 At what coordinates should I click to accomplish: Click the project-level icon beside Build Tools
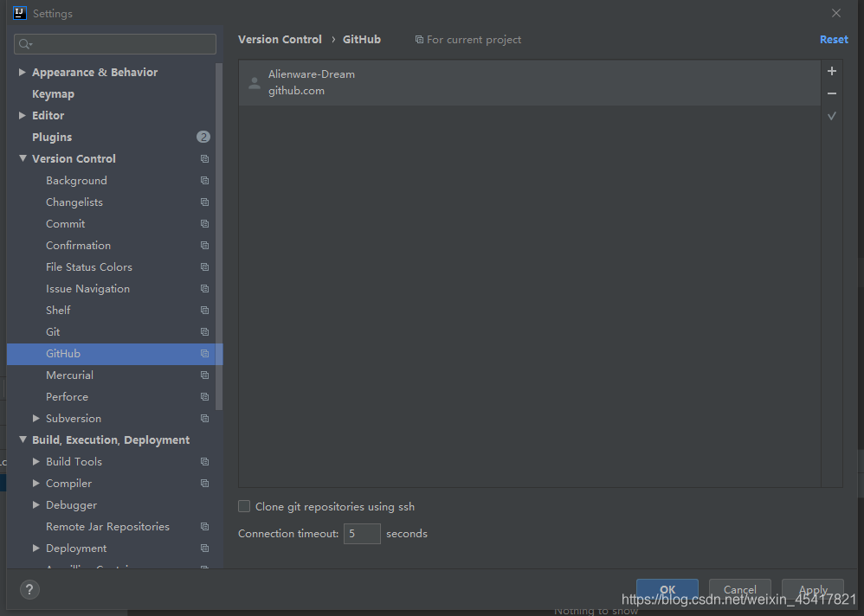[204, 461]
